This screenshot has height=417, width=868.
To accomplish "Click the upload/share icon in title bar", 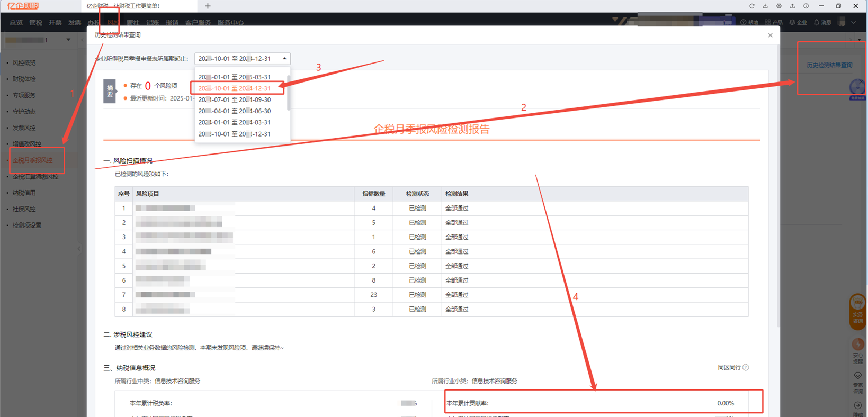I will [792, 6].
